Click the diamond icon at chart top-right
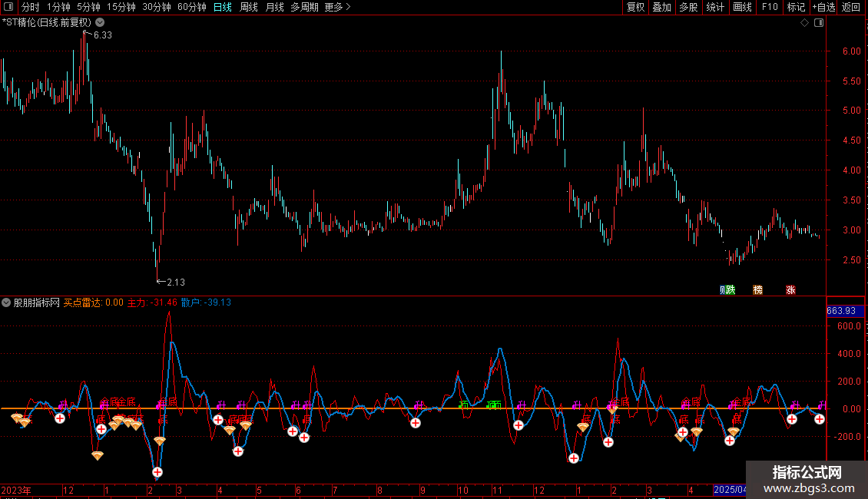This screenshot has width=868, height=499. [804, 23]
